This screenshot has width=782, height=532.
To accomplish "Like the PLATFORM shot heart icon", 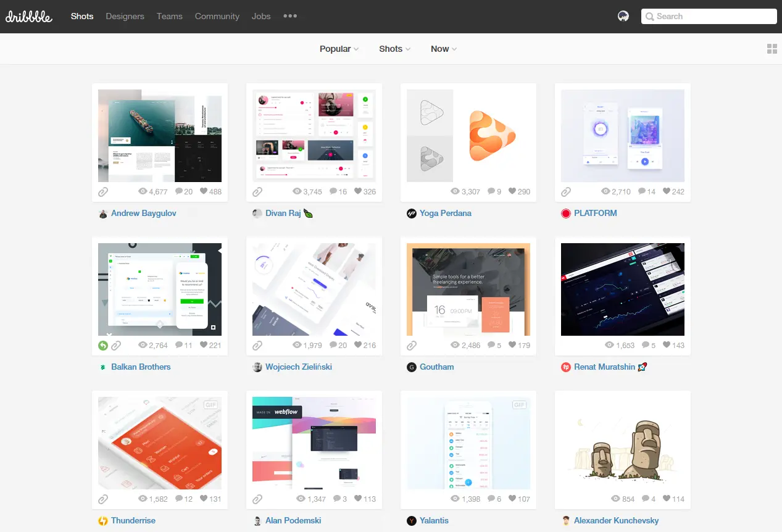I will [667, 191].
